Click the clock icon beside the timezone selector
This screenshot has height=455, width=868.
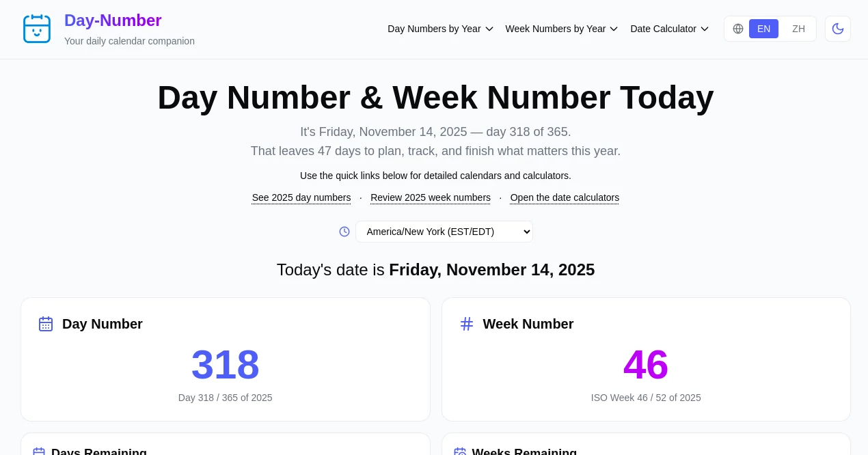344,232
